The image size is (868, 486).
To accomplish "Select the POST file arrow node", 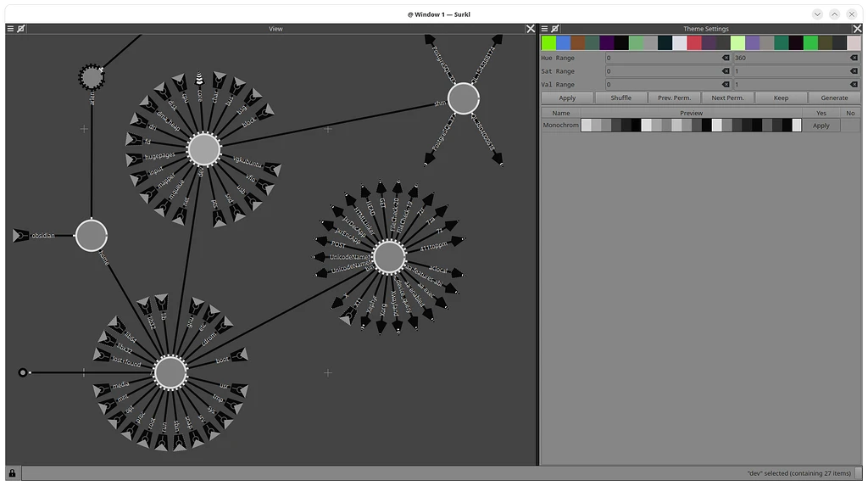I will [x=321, y=241].
